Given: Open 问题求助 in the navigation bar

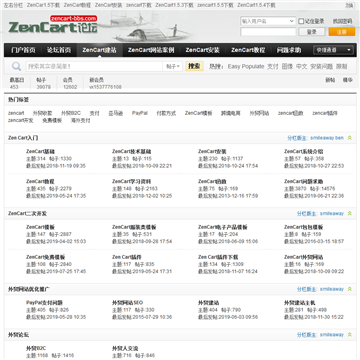Looking at the screenshot, I should pos(289,50).
